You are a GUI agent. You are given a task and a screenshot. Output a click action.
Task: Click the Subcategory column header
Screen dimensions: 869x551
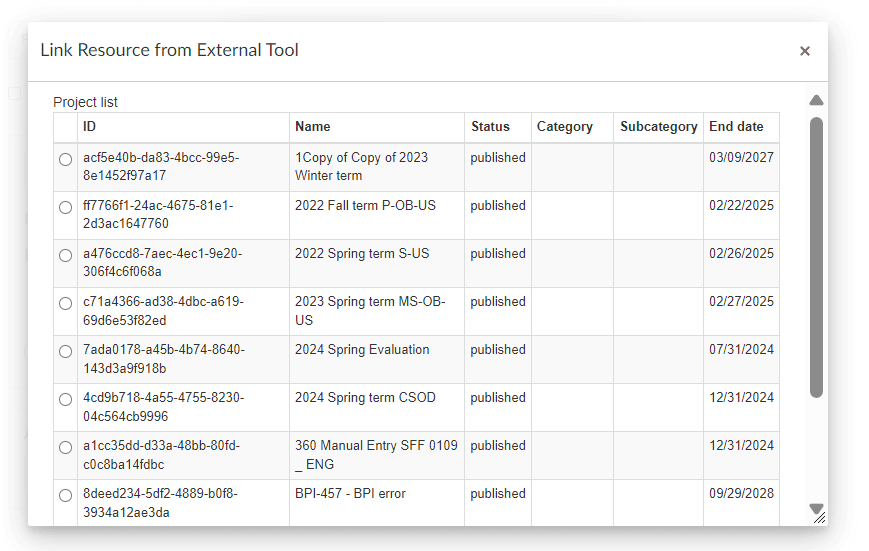pos(658,126)
